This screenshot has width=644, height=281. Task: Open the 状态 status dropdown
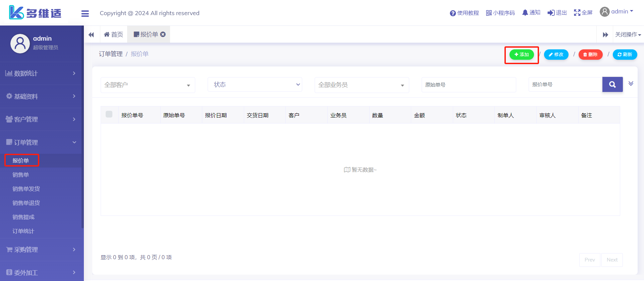click(255, 85)
